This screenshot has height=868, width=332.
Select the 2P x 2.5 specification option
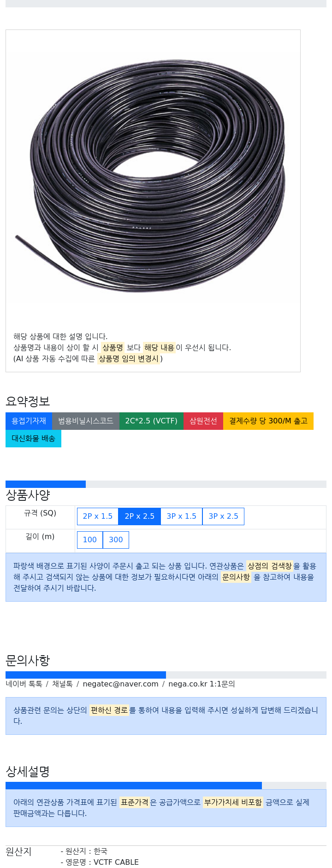(140, 516)
